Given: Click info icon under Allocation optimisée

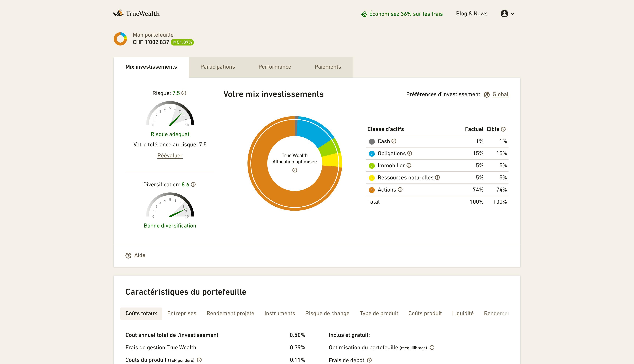Looking at the screenshot, I should point(295,170).
